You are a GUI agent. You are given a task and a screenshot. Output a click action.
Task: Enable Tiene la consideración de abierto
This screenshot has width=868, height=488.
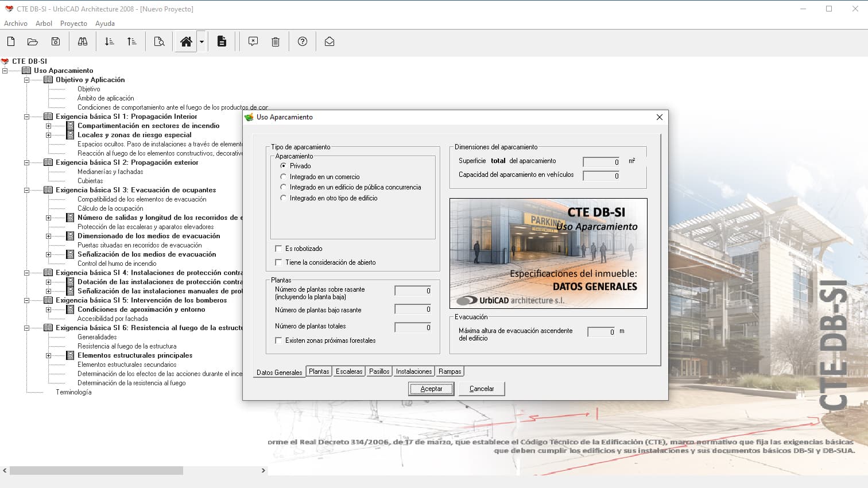coord(278,262)
